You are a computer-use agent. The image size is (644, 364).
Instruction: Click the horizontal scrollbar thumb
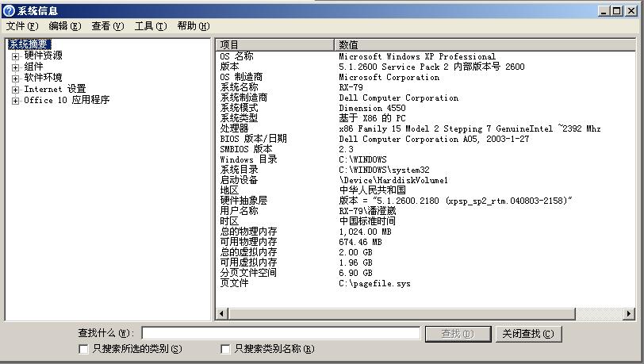(x=401, y=314)
